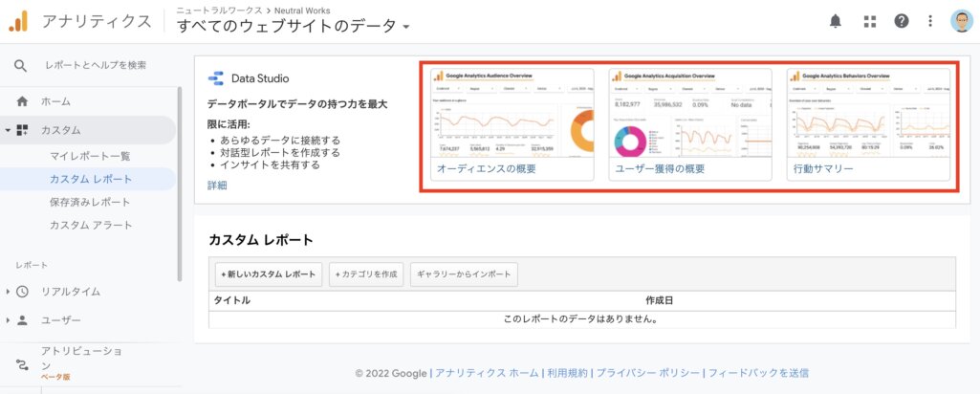Expand the ユーザー section arrow
Image resolution: width=980 pixels, height=394 pixels.
coord(8,320)
